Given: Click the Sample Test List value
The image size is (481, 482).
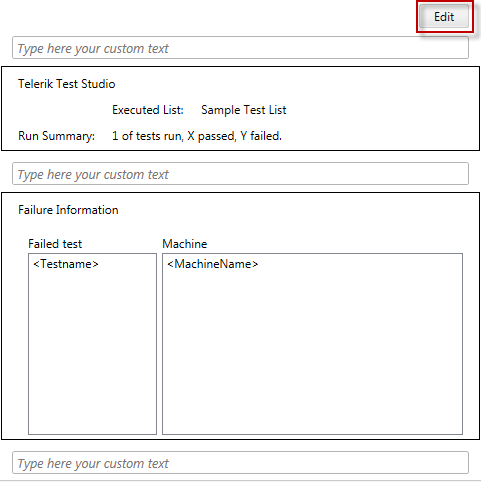Looking at the screenshot, I should click(x=244, y=110).
